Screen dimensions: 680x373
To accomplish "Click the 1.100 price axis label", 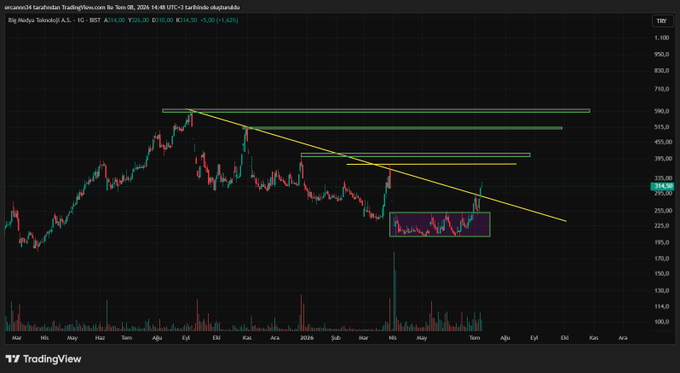I will click(662, 38).
